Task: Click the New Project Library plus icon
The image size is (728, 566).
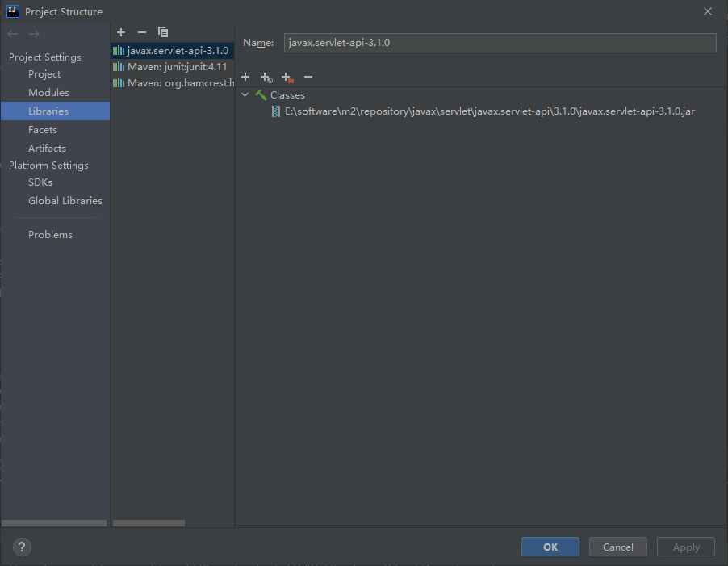Action: tap(121, 32)
